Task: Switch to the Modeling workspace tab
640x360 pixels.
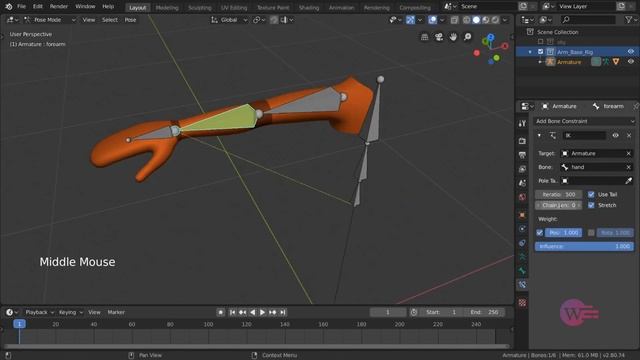Action: click(x=167, y=8)
